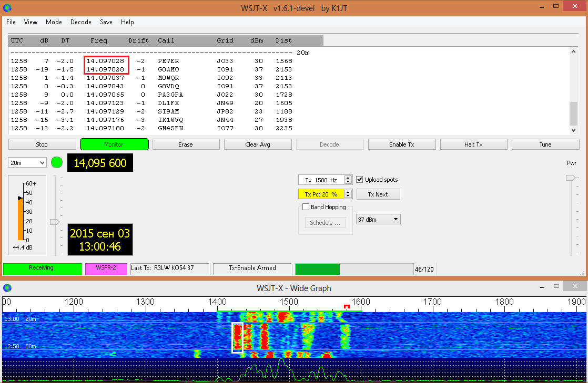Screen dimensions: 588x383
Task: Enable the Upload spots checkbox
Action: point(360,180)
